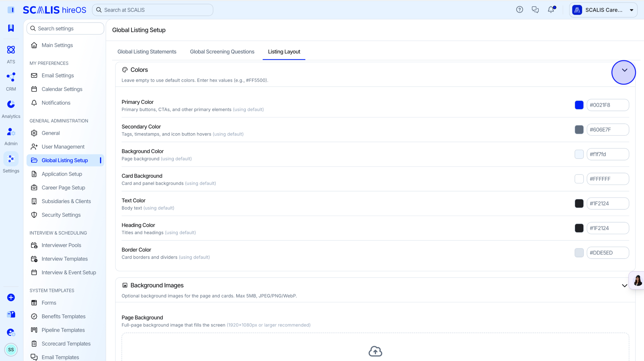Image resolution: width=644 pixels, height=361 pixels.
Task: Open Main Settings in sidebar
Action: [65, 45]
